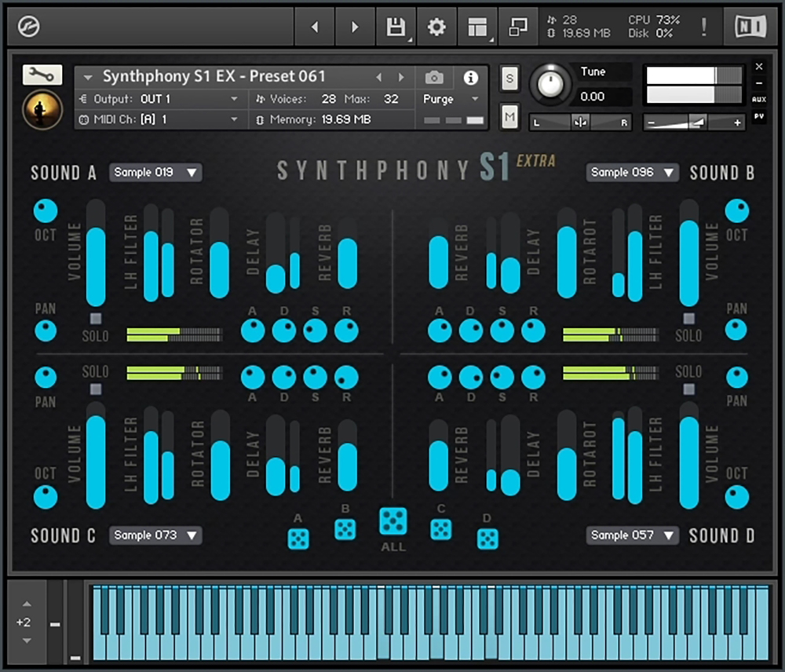Open the Purge dropdown menu

click(451, 99)
